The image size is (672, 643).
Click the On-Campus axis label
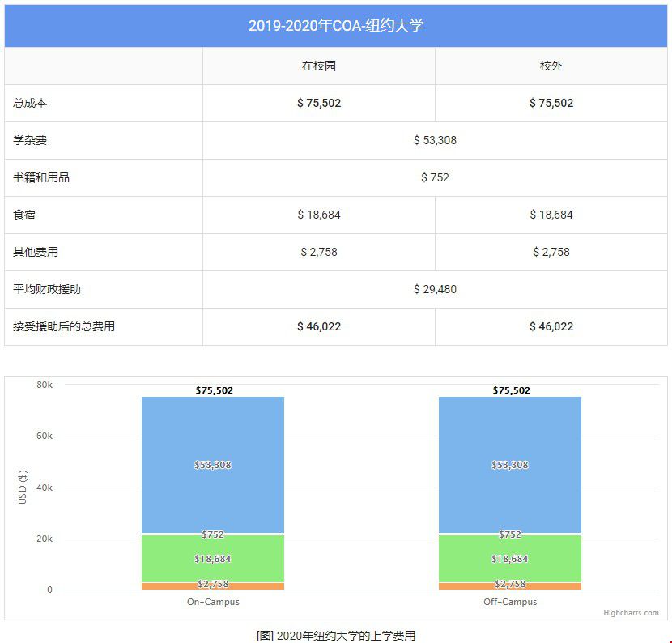click(213, 602)
